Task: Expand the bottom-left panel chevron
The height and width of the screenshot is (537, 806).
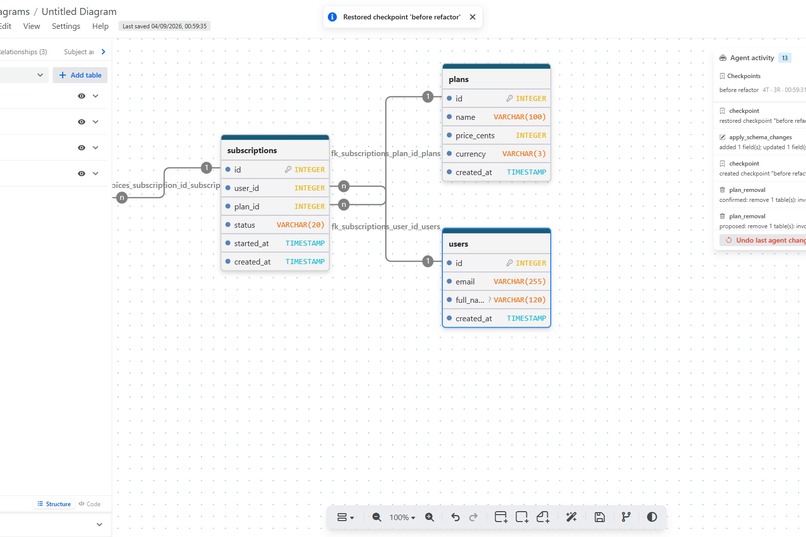Action: click(x=99, y=525)
